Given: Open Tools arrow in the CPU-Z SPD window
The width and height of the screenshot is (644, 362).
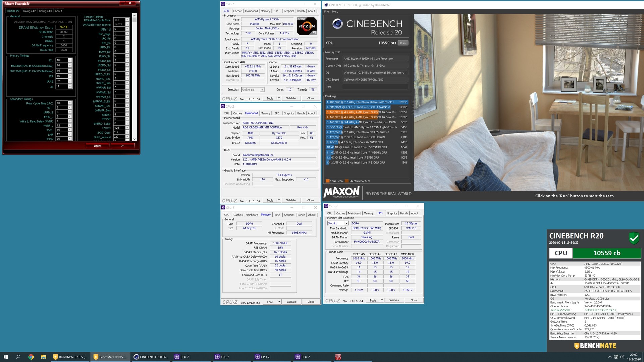Looking at the screenshot, I should click(x=382, y=300).
